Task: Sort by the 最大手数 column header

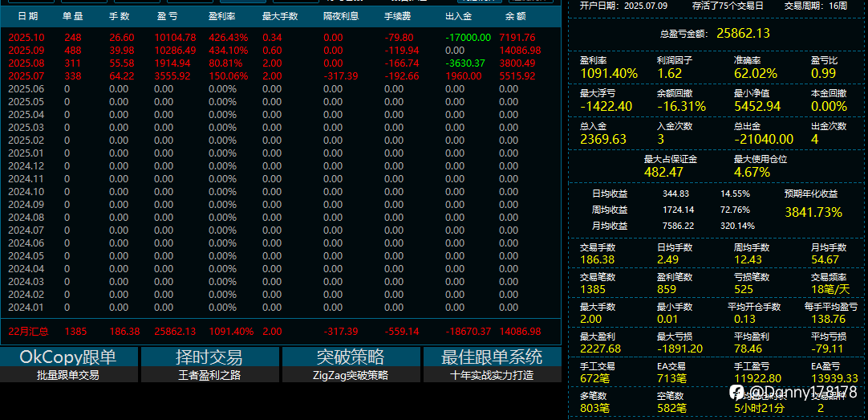Action: pos(280,17)
